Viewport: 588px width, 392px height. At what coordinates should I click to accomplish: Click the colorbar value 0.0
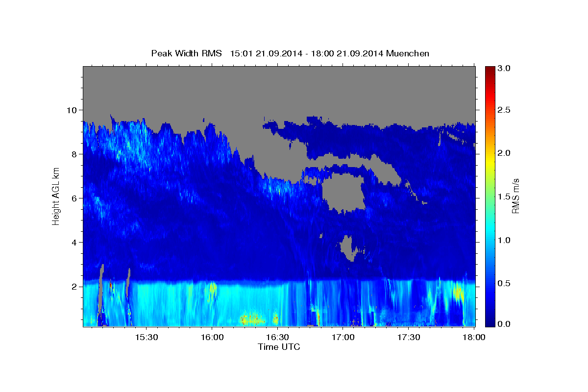point(504,324)
